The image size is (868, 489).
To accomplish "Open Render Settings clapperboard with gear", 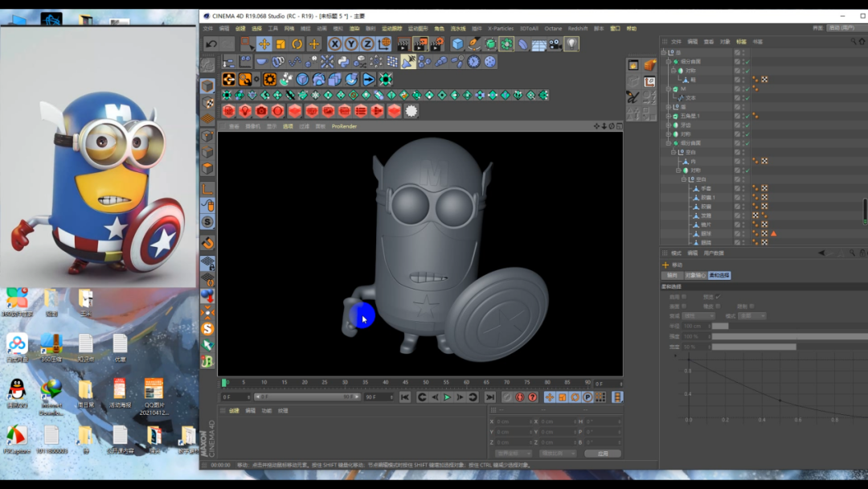I will click(x=436, y=43).
